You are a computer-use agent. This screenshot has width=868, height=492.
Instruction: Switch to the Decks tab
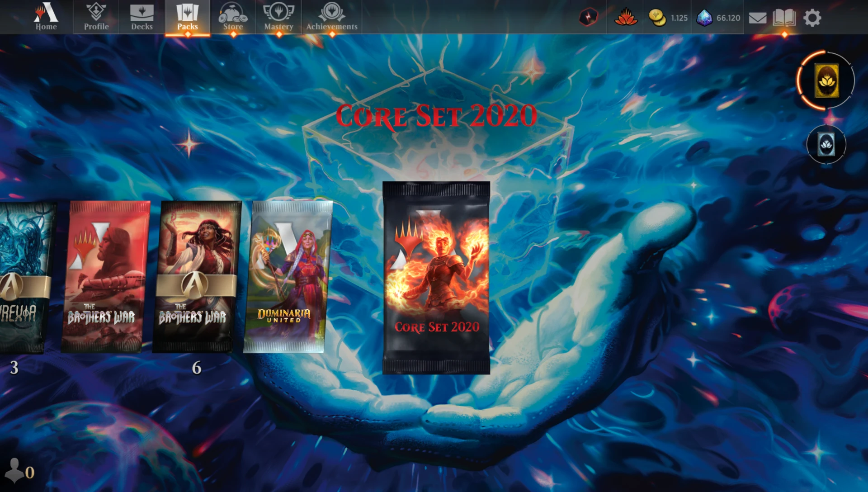coord(142,17)
